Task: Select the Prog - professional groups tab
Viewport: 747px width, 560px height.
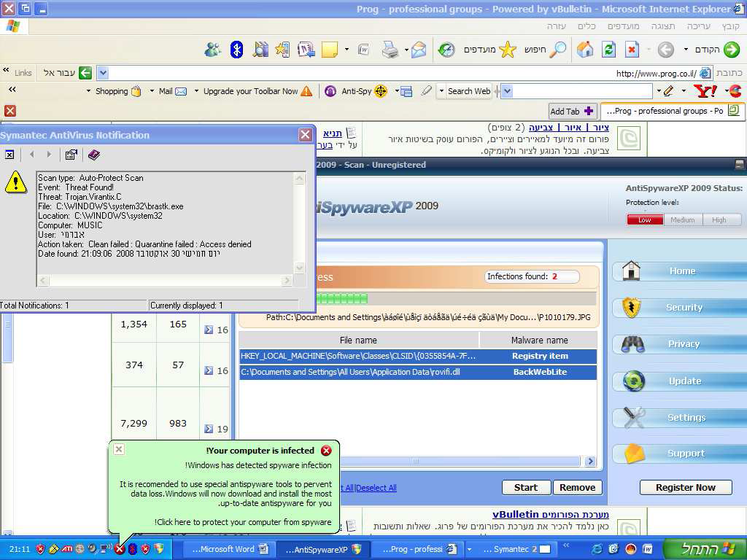Action: coord(672,111)
